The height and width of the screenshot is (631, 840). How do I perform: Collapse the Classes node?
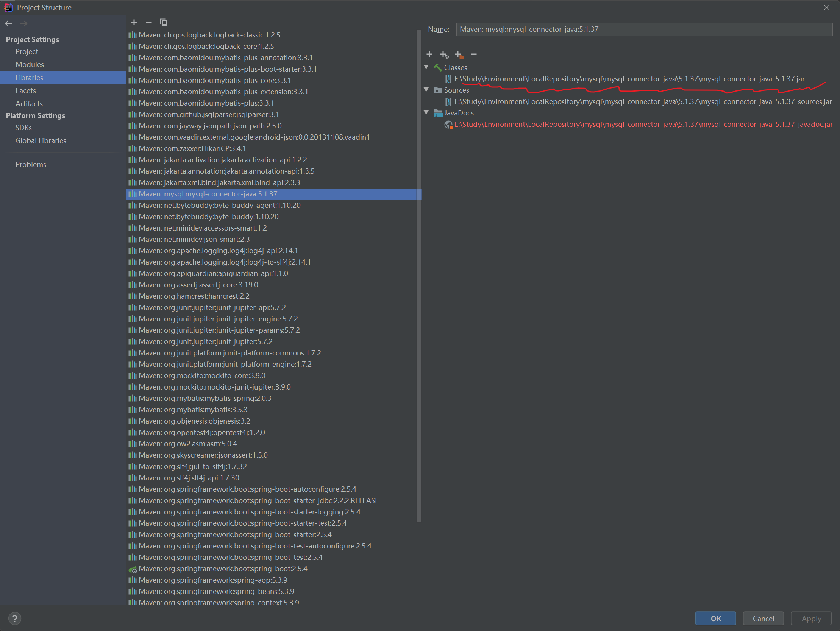tap(426, 67)
